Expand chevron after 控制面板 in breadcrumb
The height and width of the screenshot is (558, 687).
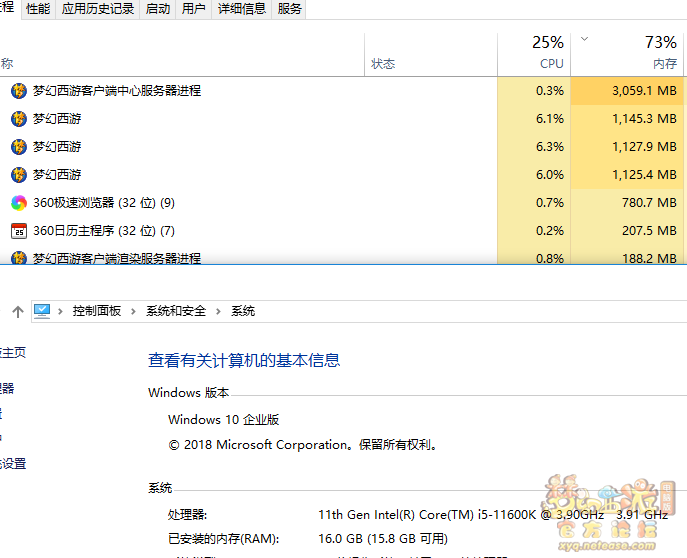pos(133,311)
